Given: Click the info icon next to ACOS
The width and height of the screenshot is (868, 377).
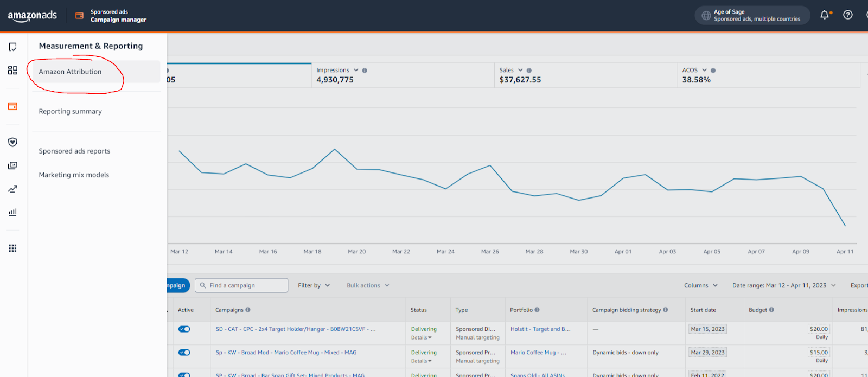Looking at the screenshot, I should point(713,71).
